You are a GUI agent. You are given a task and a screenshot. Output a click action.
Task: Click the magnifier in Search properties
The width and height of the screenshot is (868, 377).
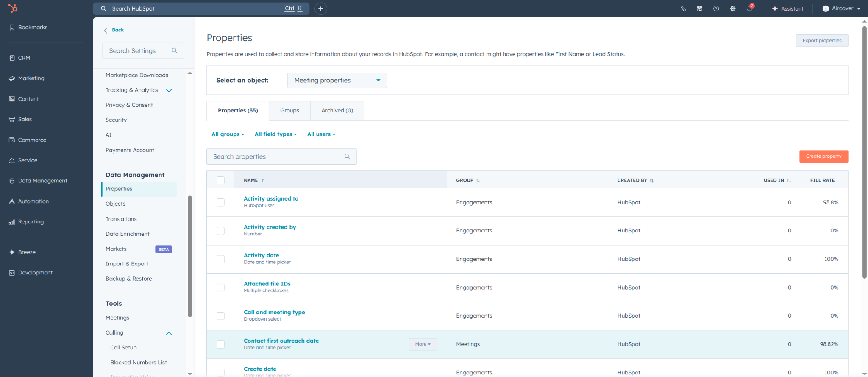click(347, 156)
